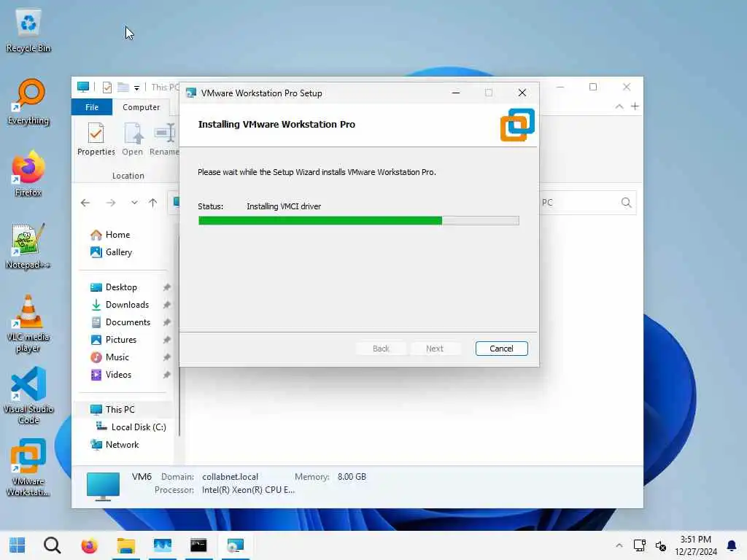Click the VMware logo in setup header
Screen dimensions: 747x560
(517, 125)
